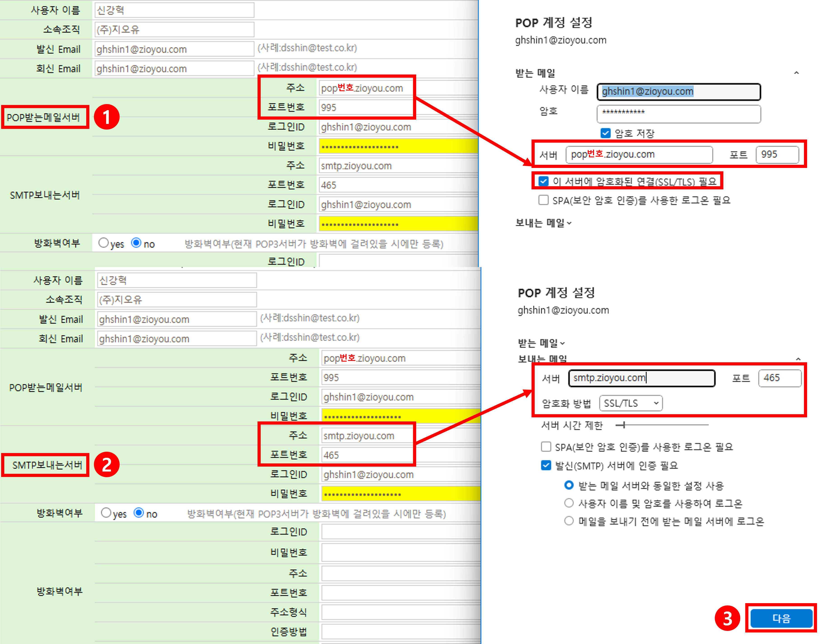Click 회신 Email field in bottom form
The image size is (822, 644).
177,339
